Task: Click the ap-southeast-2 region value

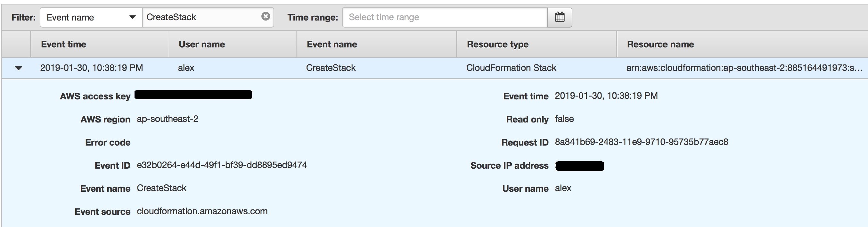Action: pyautogui.click(x=167, y=119)
